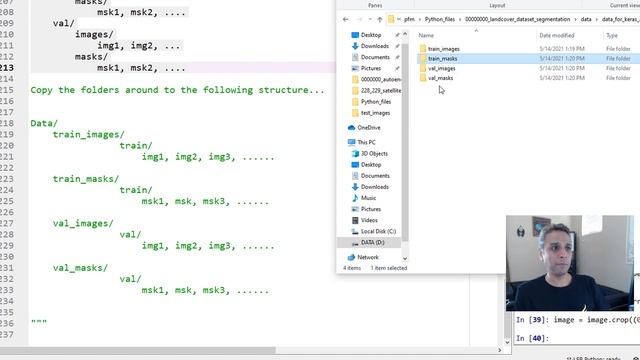Open the 228_229_satellite folder in sidebar
Viewport: 640px width, 360px height.
[381, 90]
